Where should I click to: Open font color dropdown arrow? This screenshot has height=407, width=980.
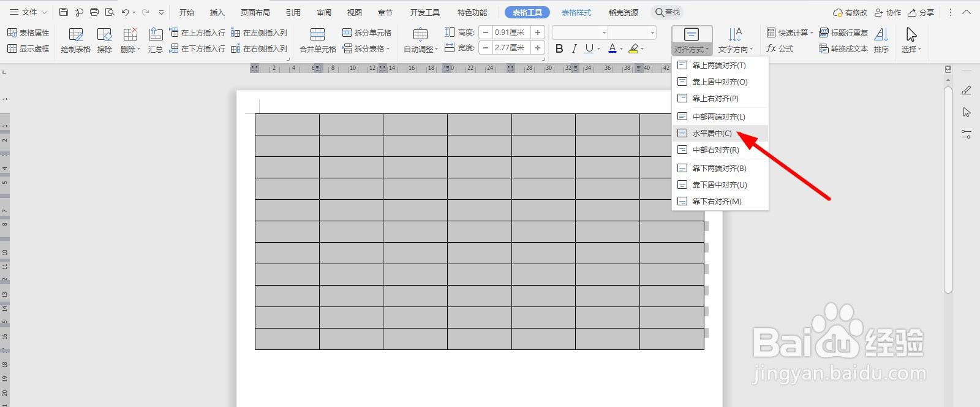621,49
